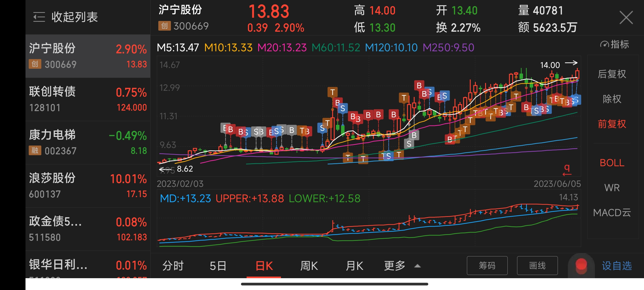Click the collapse list arrow icon
Image resolution: width=644 pixels, height=290 pixels.
point(39,17)
